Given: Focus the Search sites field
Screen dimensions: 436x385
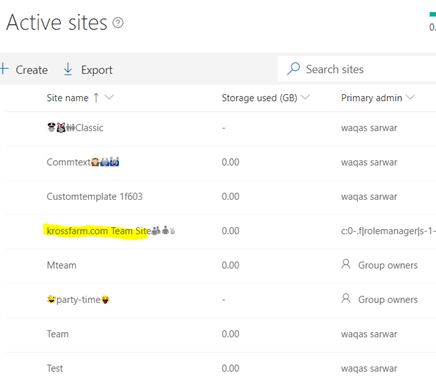Looking at the screenshot, I should (357, 69).
